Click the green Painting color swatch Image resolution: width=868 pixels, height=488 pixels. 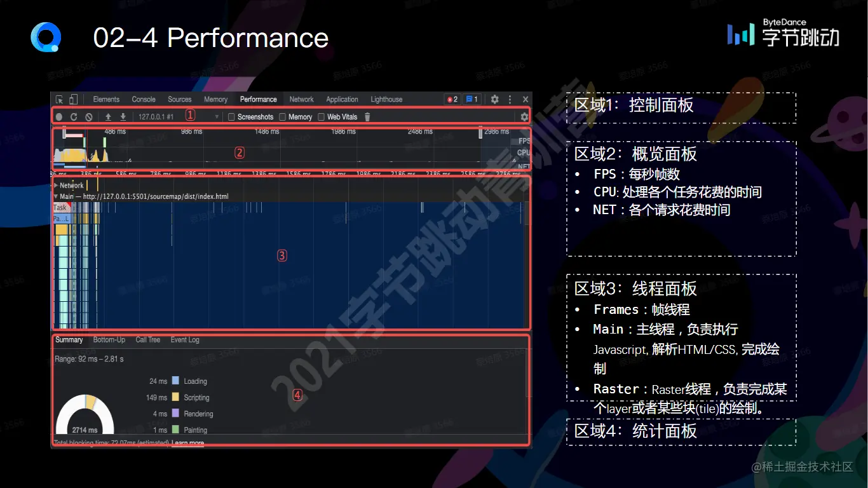click(x=175, y=430)
